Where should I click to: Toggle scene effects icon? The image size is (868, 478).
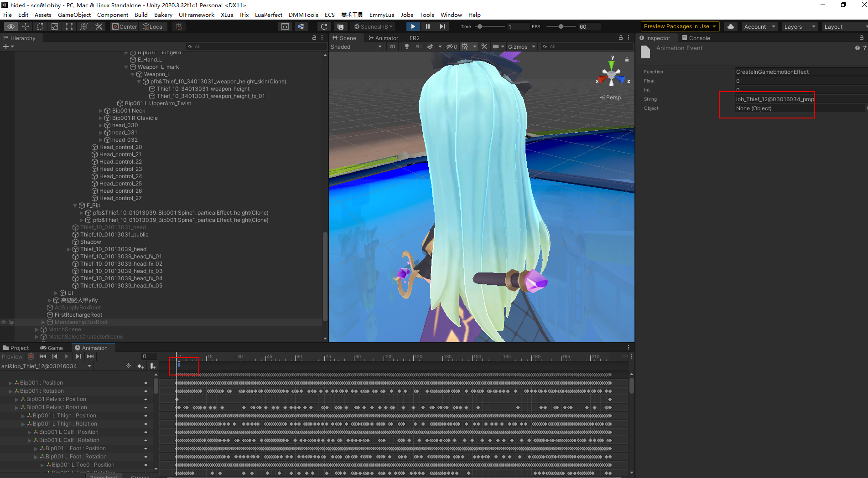pos(430,46)
